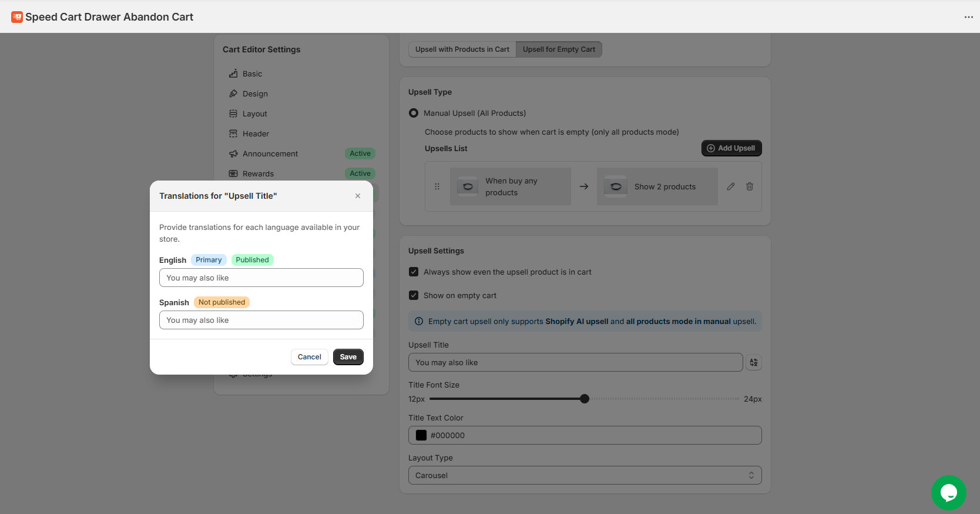Click the translate icon beside Upsell Title
This screenshot has width=980, height=514.
(754, 362)
